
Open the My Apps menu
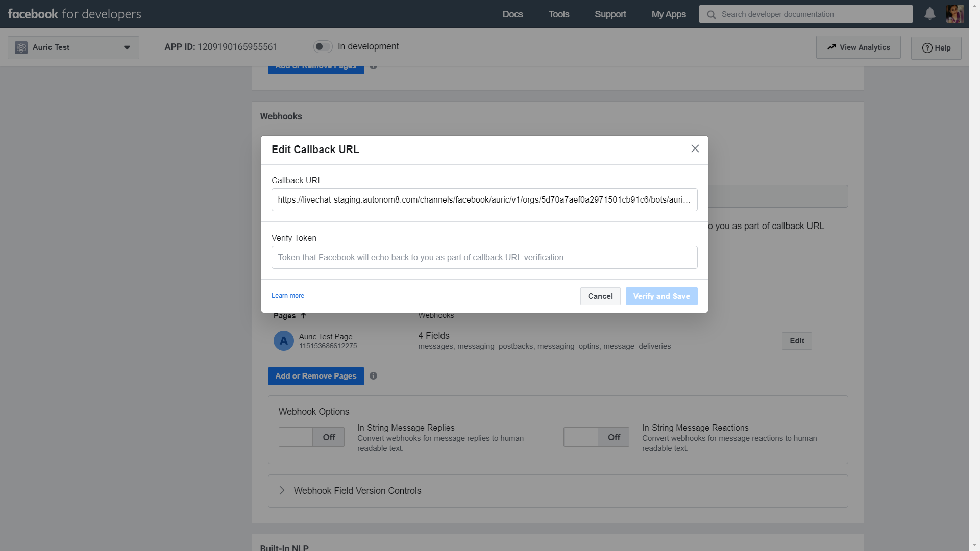coord(669,14)
